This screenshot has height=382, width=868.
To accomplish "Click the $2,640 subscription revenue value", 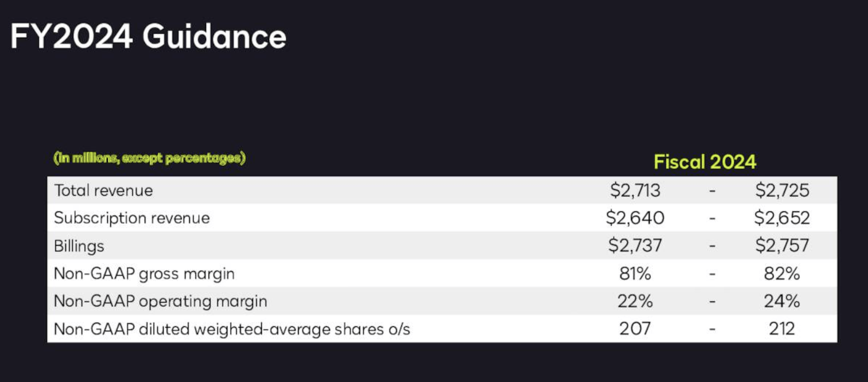I will tap(635, 218).
